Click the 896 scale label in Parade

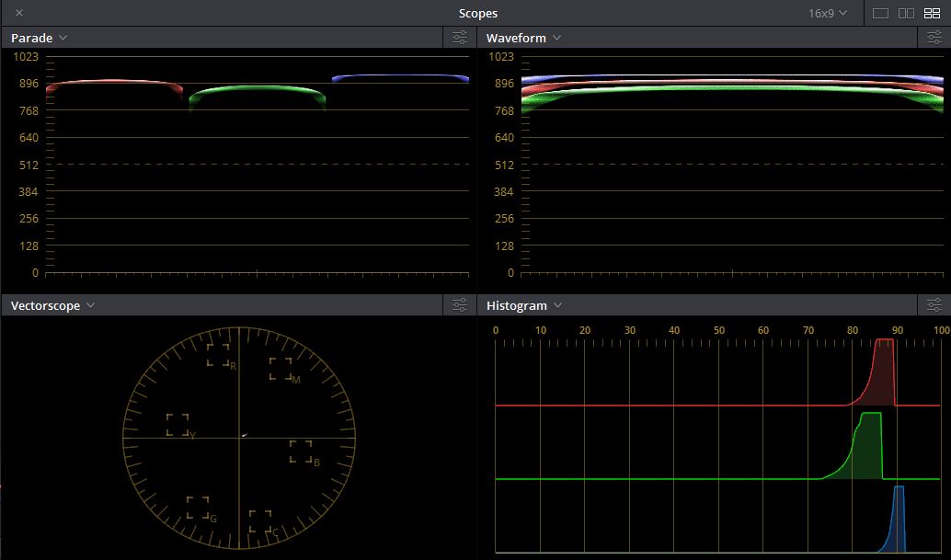coord(29,84)
